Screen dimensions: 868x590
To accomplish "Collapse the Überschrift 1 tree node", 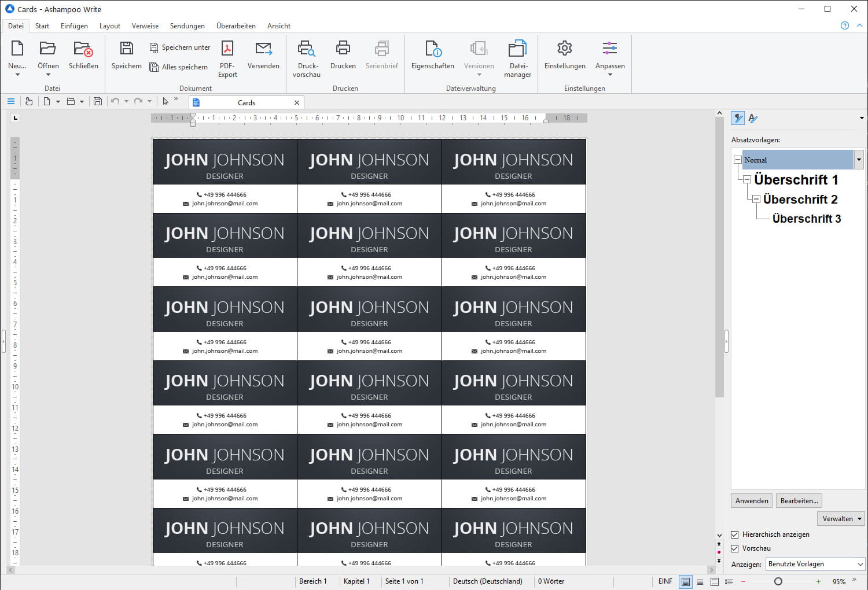I will 747,179.
